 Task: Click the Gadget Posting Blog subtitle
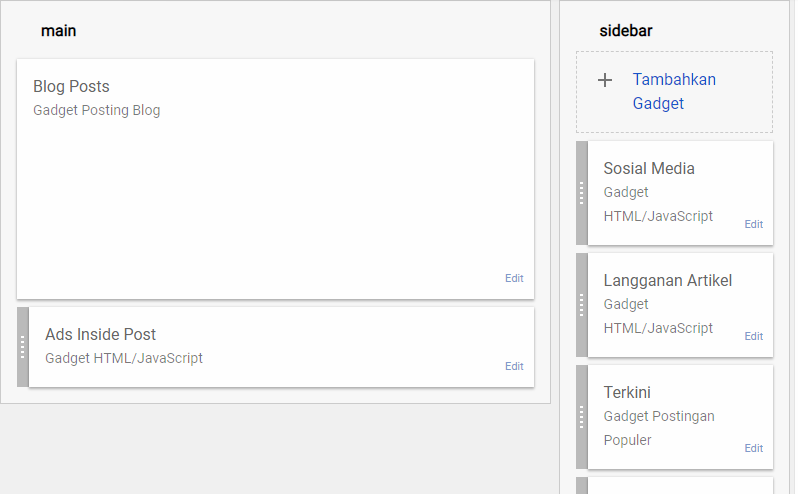[x=96, y=111]
